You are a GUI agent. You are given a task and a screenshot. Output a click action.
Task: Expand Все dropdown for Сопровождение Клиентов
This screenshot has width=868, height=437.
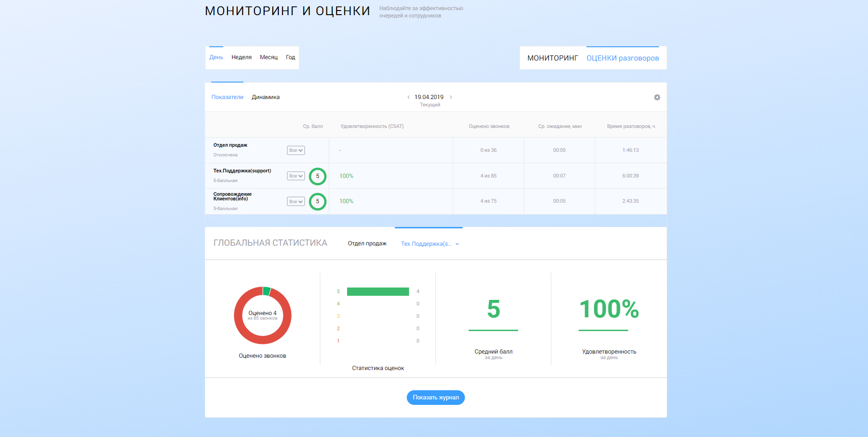coord(296,202)
